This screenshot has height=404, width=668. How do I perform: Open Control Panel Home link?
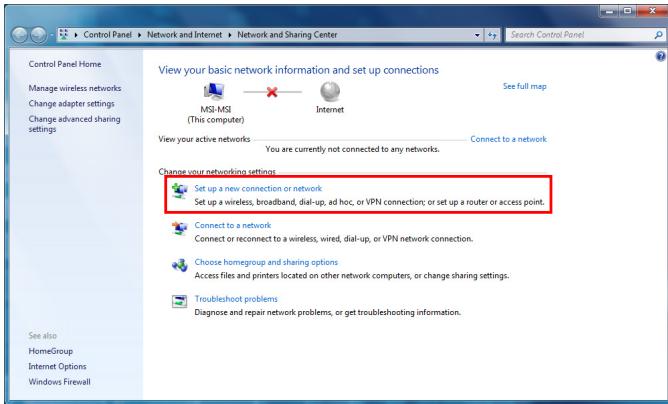(x=65, y=64)
